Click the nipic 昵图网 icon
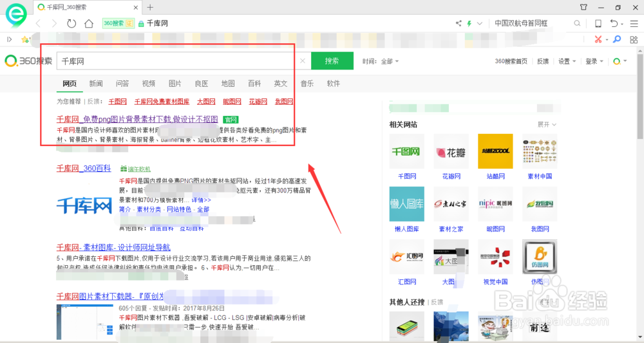644x343 pixels. [495, 204]
